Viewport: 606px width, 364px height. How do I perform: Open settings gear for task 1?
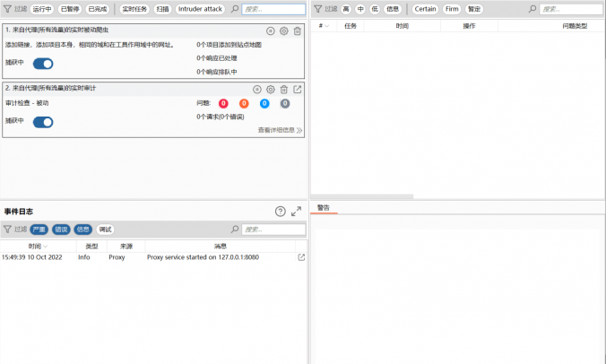(283, 30)
